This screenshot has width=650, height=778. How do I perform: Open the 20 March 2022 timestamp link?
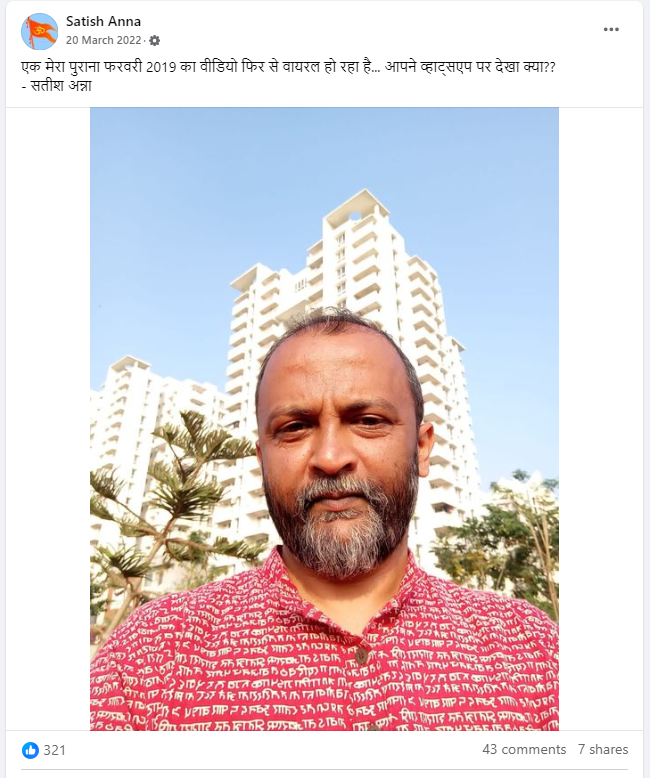[x=104, y=40]
